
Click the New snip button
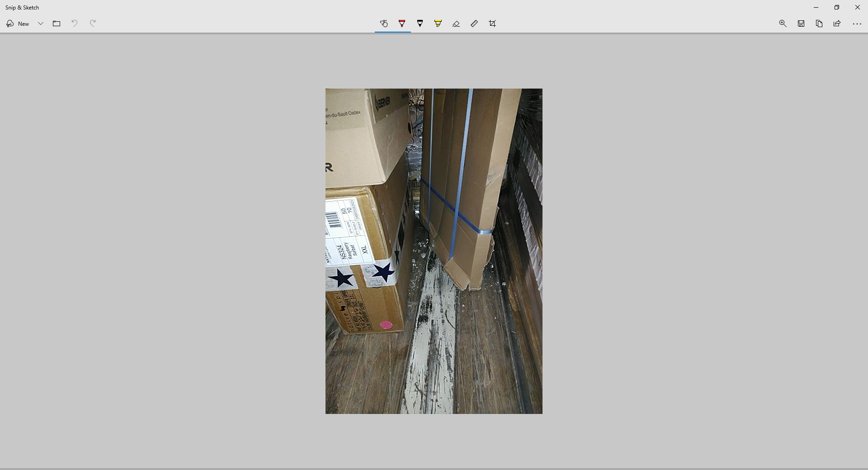point(18,23)
